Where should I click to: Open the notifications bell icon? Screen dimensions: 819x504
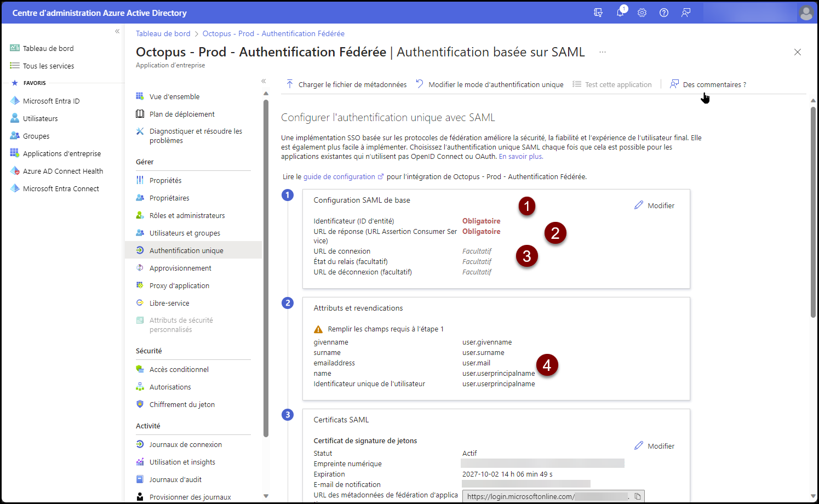pos(620,13)
